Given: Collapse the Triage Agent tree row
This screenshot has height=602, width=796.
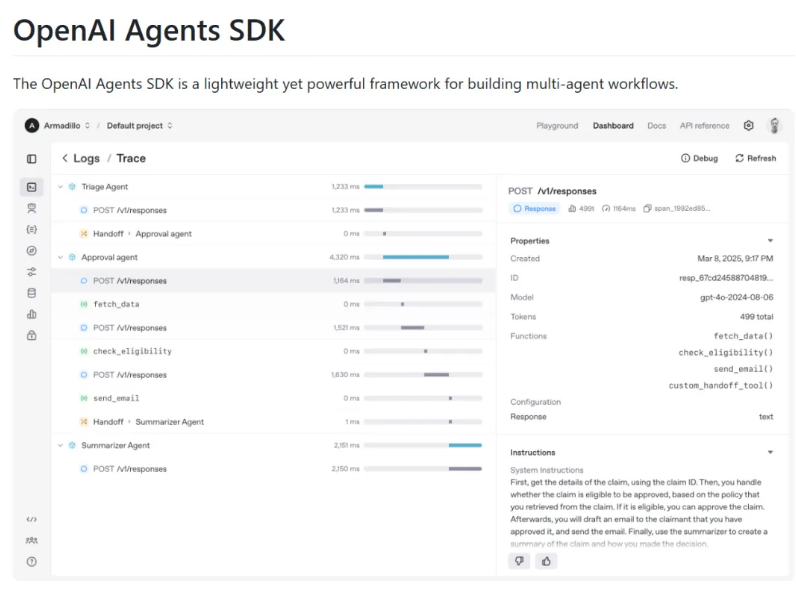Looking at the screenshot, I should click(60, 187).
